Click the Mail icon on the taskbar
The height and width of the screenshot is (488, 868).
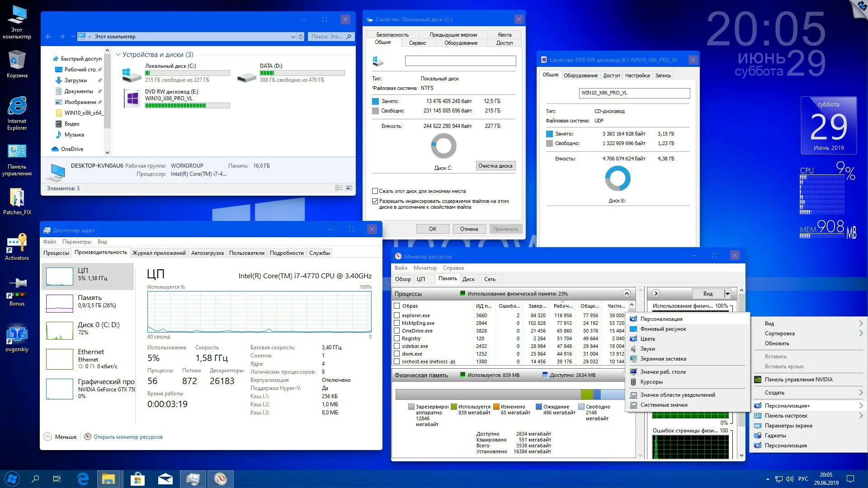click(165, 479)
